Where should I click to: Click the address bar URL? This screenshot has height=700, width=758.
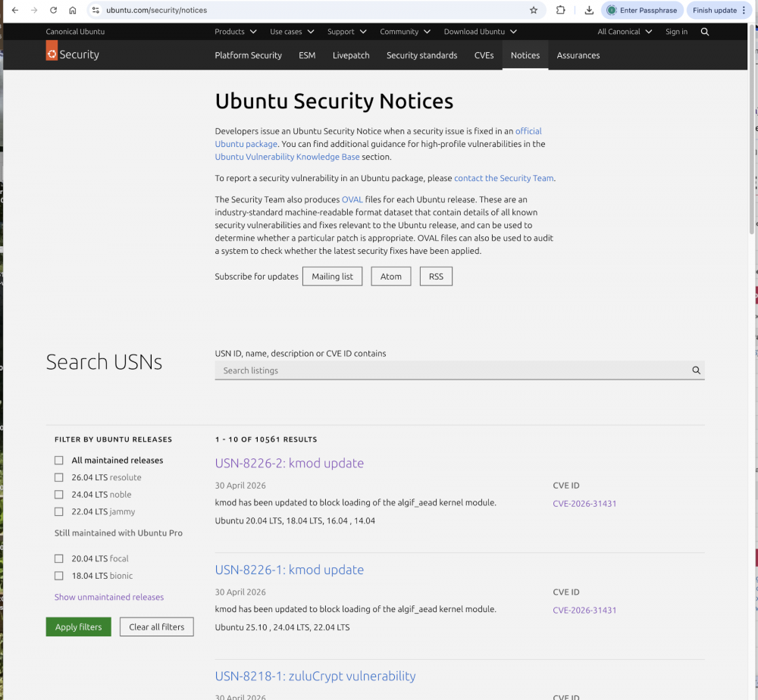157,10
